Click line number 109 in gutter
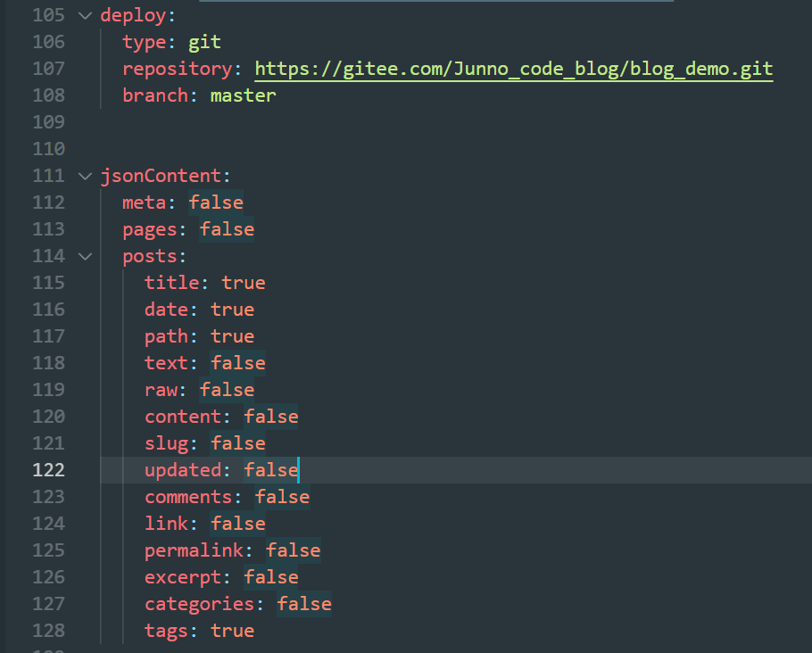Image resolution: width=812 pixels, height=653 pixels. (48, 122)
